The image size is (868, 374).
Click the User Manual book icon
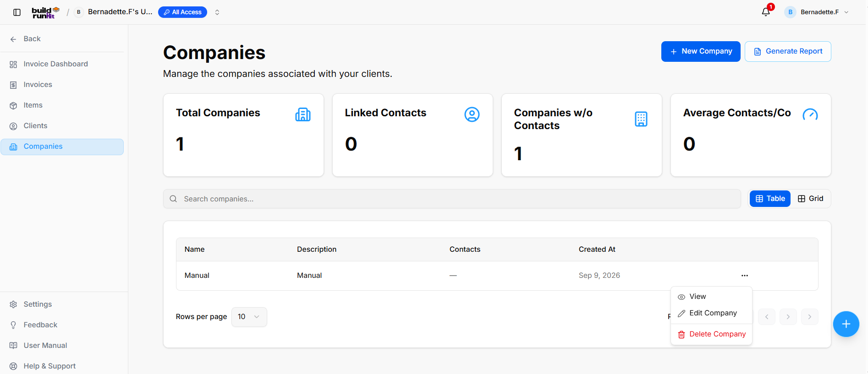click(13, 346)
